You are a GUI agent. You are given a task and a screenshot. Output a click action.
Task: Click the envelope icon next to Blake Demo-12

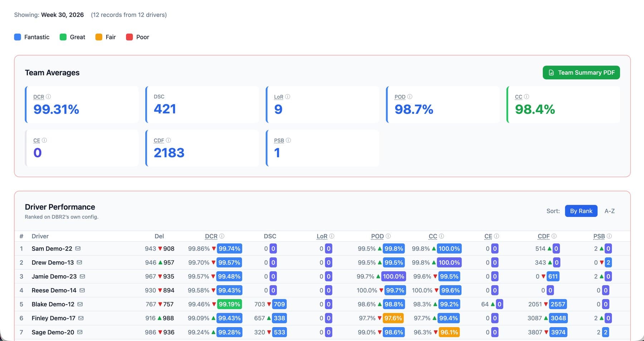pos(80,304)
